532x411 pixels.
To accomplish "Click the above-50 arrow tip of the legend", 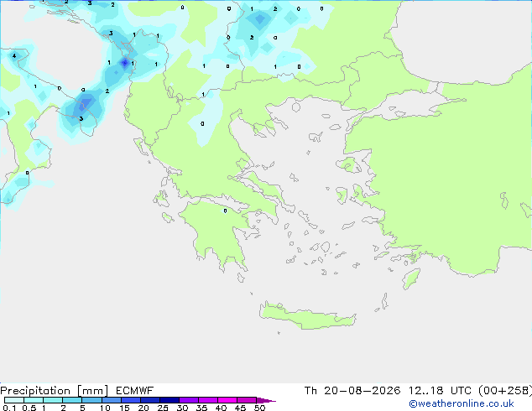I will coord(266,400).
